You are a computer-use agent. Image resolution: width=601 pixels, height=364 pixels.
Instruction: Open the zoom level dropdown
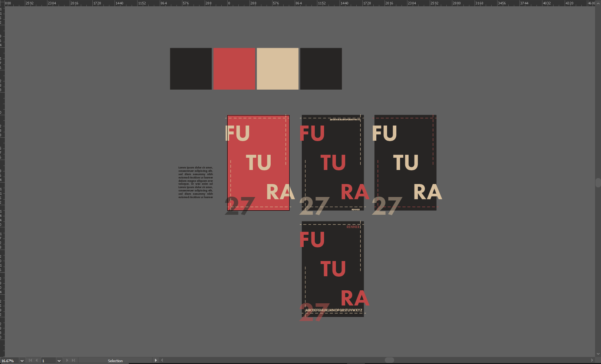pos(22,361)
